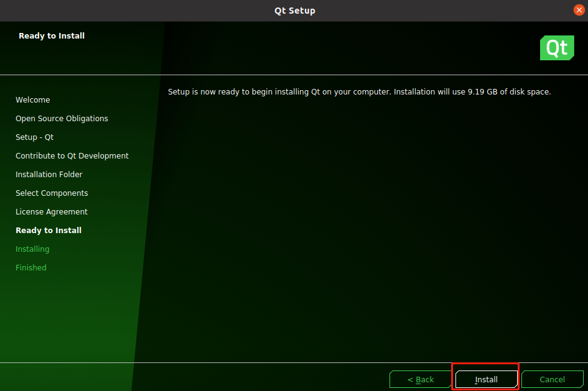Click the orange close icon in title bar

click(579, 10)
